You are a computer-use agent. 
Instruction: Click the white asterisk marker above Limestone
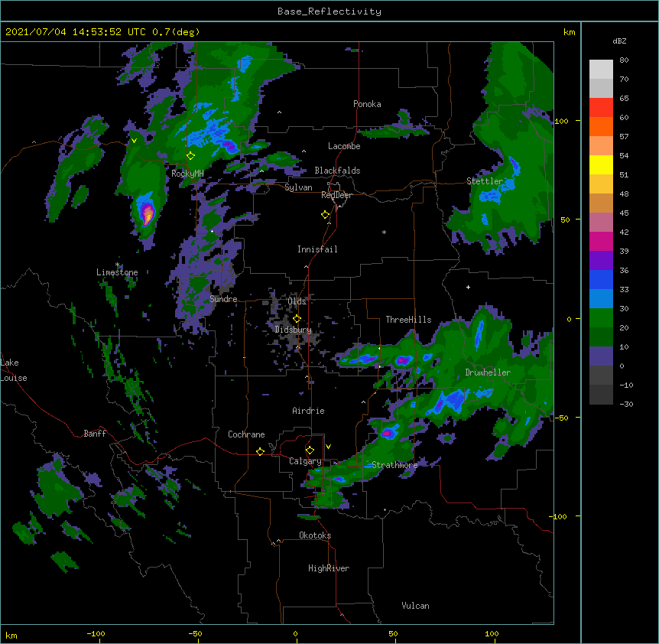(x=118, y=265)
